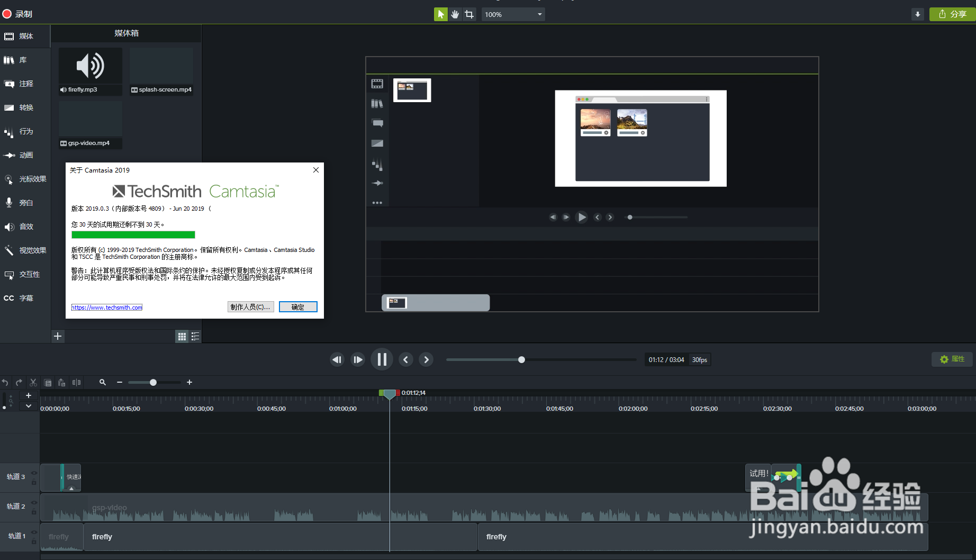The width and height of the screenshot is (976, 560).
Task: Click the Cut scissors icon
Action: [x=33, y=382]
